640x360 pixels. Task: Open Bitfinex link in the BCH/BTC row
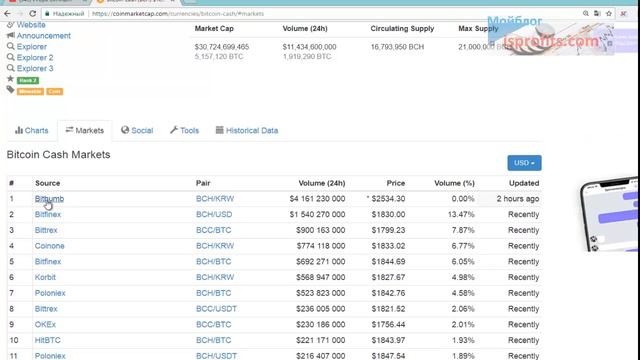click(48, 262)
